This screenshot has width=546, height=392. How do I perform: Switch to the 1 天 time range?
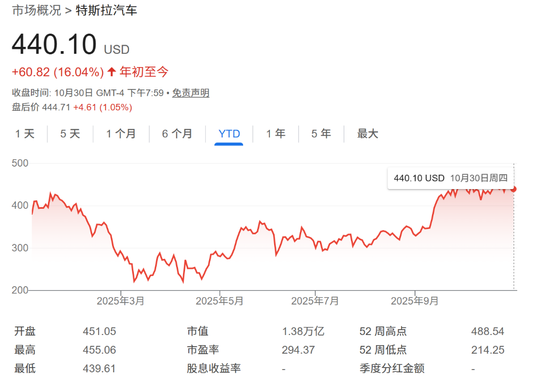pos(25,134)
